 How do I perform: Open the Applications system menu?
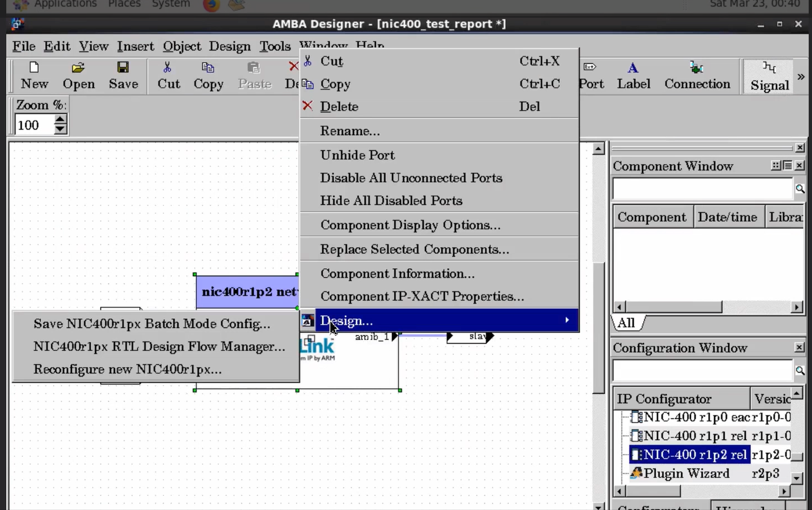click(x=66, y=4)
